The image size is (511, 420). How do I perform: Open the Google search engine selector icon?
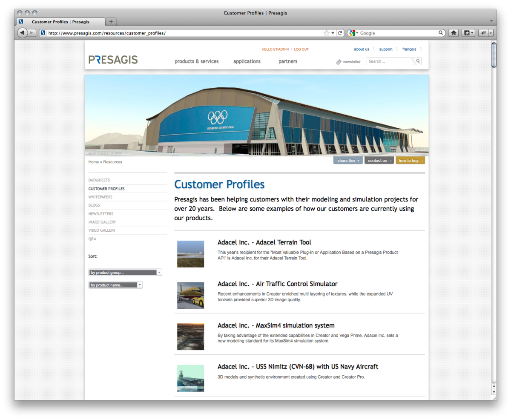point(353,33)
